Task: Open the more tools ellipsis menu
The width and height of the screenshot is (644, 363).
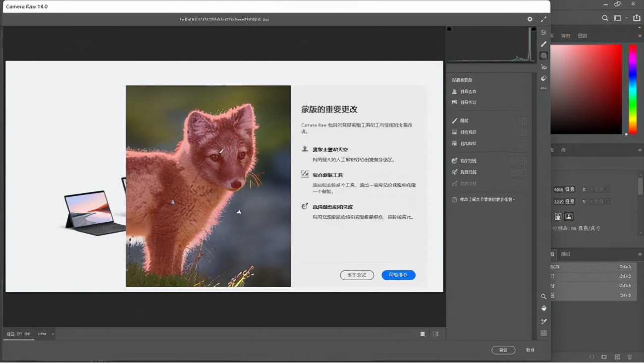Action: (543, 88)
